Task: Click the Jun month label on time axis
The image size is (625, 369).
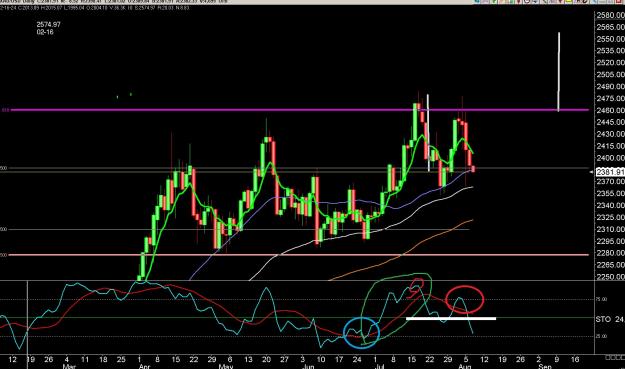Action: 308,366
